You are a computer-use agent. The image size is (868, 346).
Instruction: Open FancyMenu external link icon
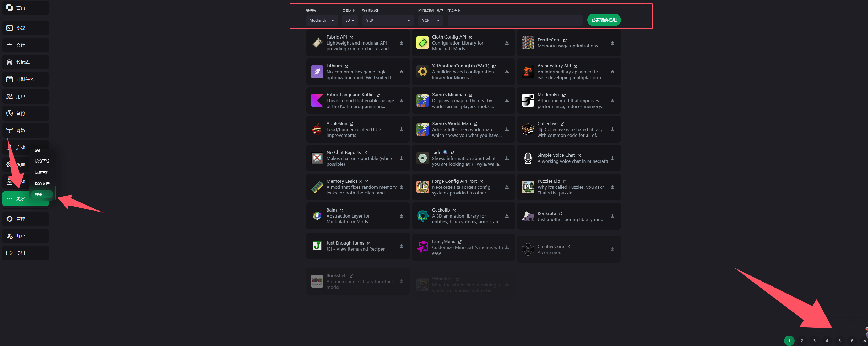(x=460, y=242)
